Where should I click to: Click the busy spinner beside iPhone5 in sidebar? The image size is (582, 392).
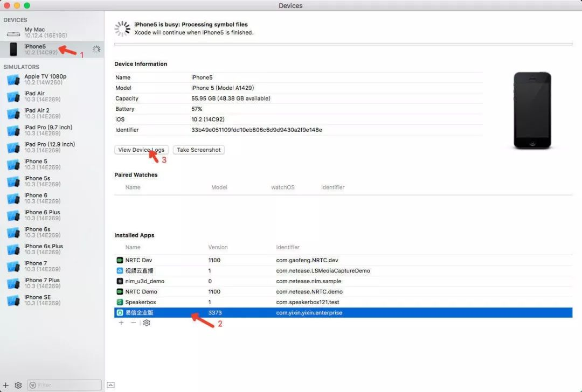pos(96,49)
